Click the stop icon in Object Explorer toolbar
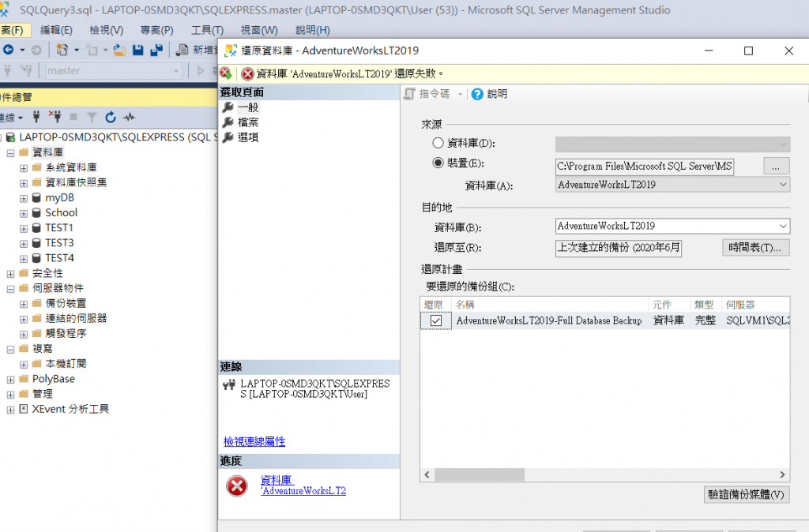This screenshot has height=532, width=809. (x=73, y=117)
